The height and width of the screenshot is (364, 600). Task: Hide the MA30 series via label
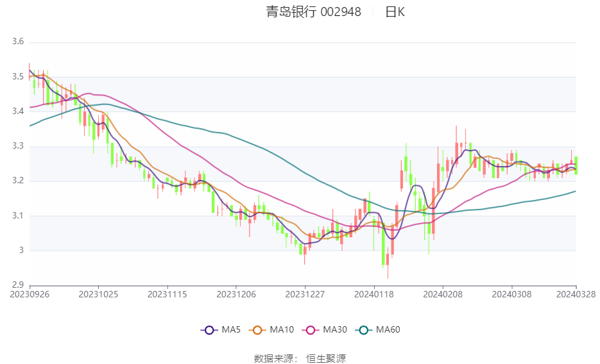[335, 329]
